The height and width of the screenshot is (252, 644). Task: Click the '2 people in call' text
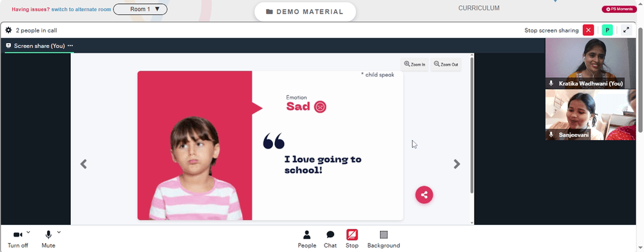(x=36, y=30)
